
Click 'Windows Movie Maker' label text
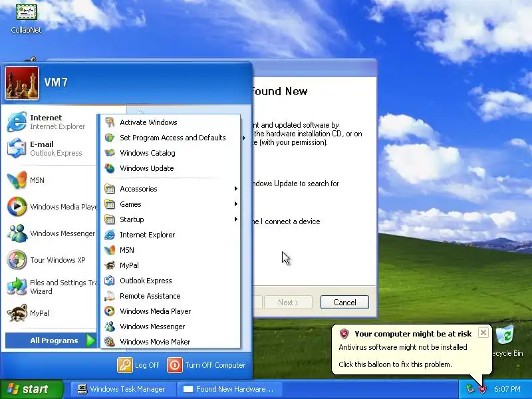point(155,342)
